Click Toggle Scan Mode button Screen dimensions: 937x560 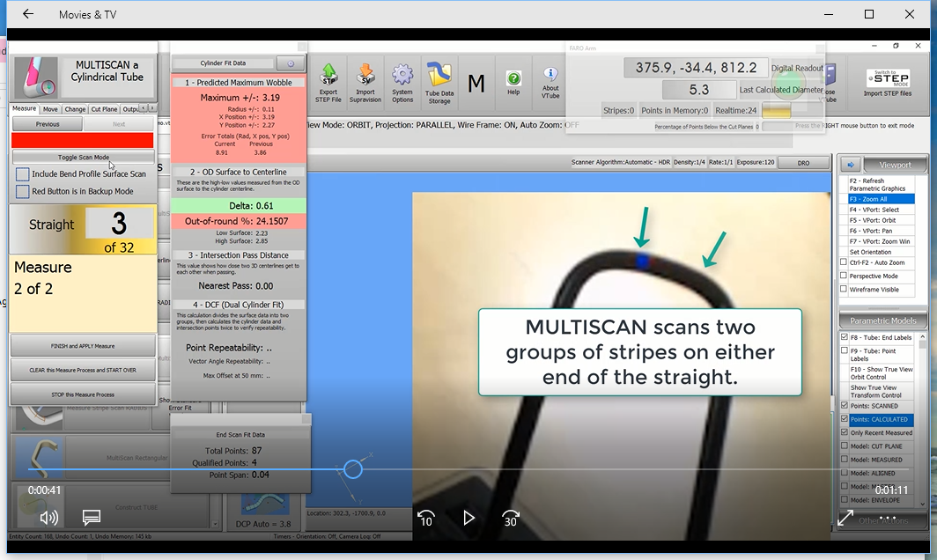[83, 158]
